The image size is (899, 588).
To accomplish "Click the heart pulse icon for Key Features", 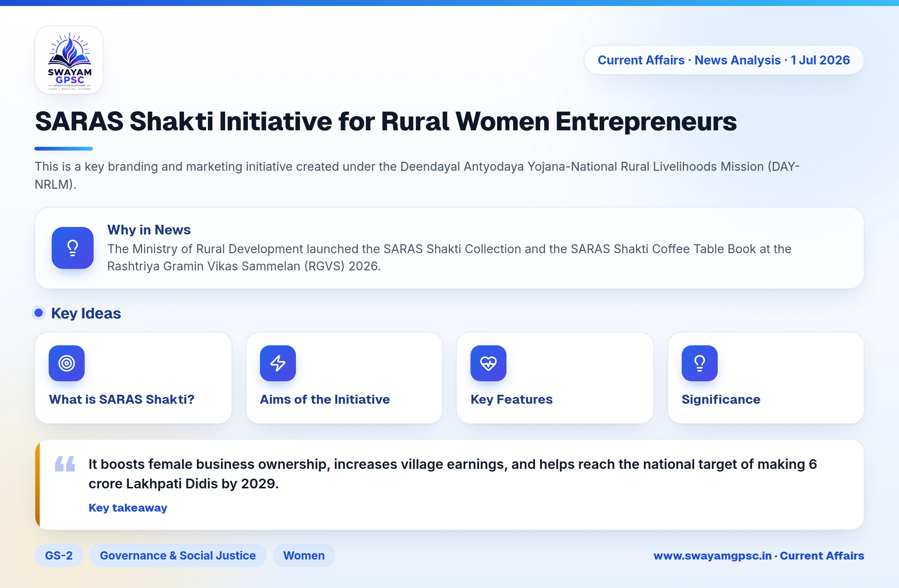I will 488,363.
